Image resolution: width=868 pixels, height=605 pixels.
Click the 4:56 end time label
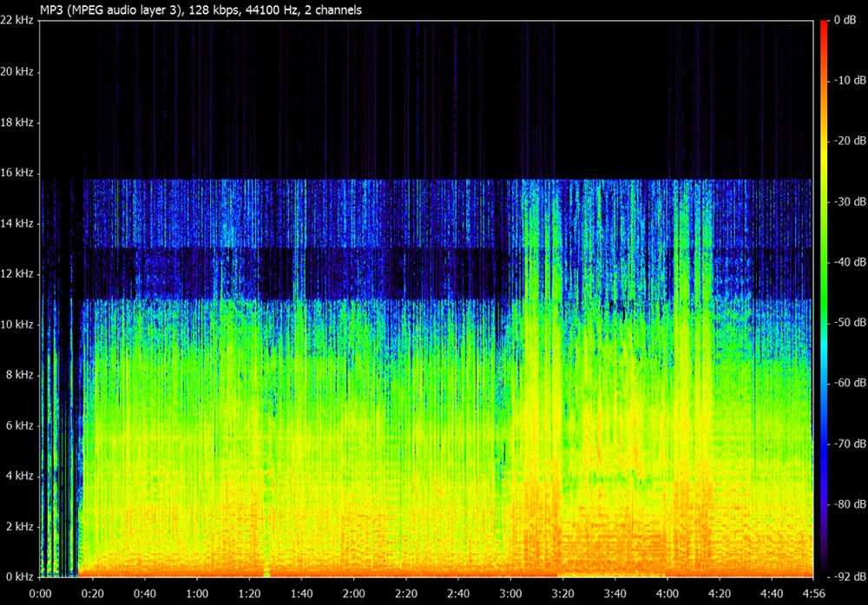814,594
